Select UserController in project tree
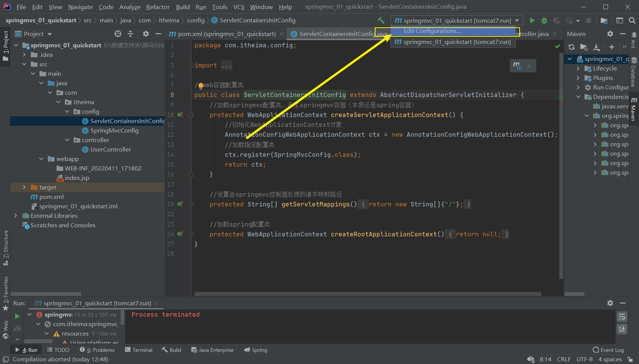Screen dimensions: 639x364 [x=111, y=149]
